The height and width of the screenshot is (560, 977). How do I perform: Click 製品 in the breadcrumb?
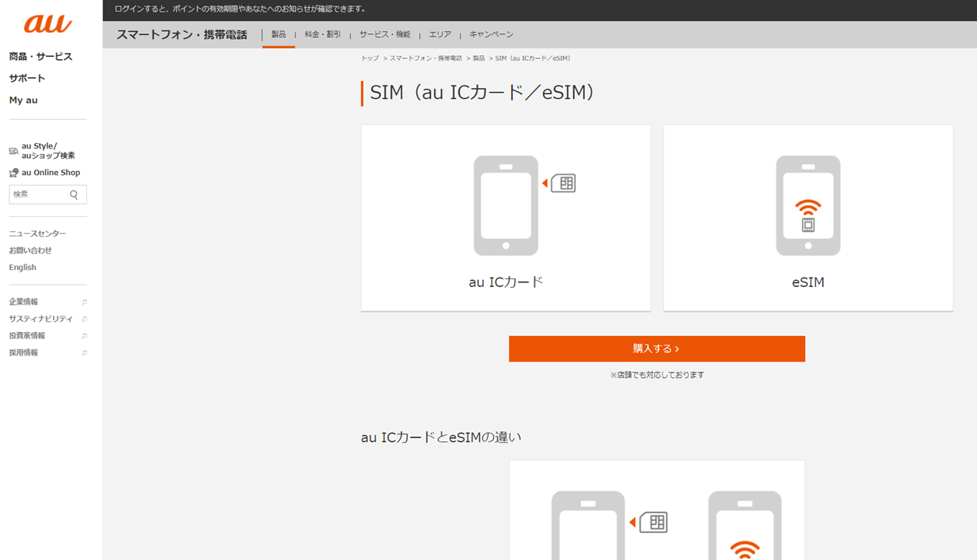pyautogui.click(x=478, y=58)
